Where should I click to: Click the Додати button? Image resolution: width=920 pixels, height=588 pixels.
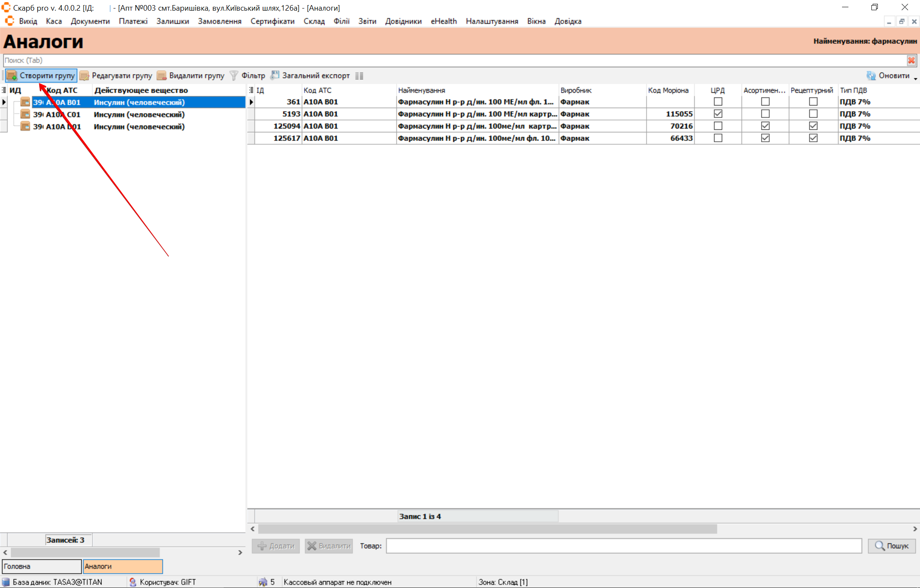[276, 546]
